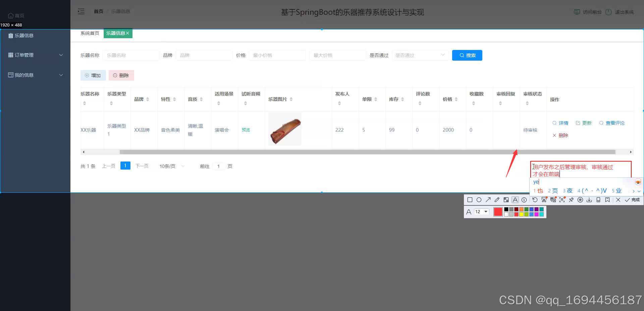
Task: Sort table by 单限 column
Action: pos(376,99)
